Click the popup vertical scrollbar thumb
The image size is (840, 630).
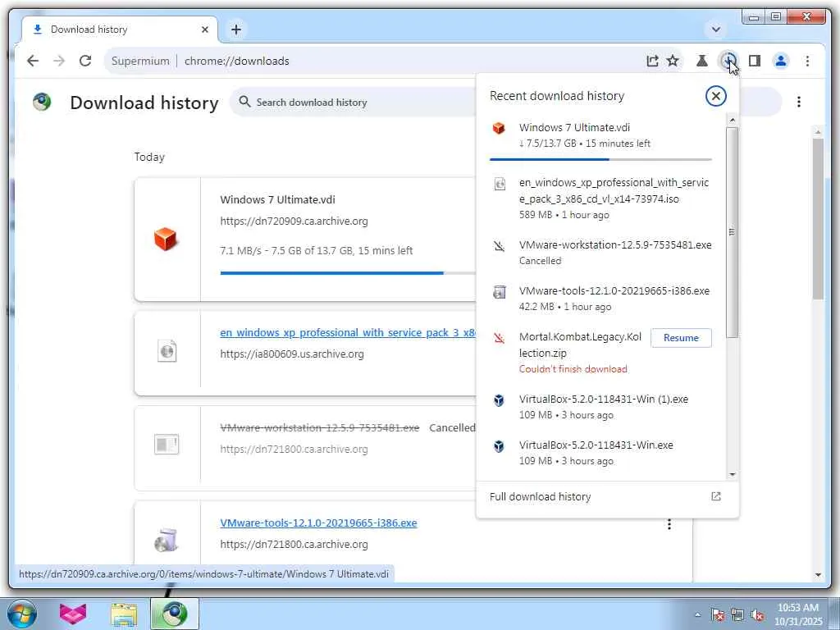coord(733,232)
